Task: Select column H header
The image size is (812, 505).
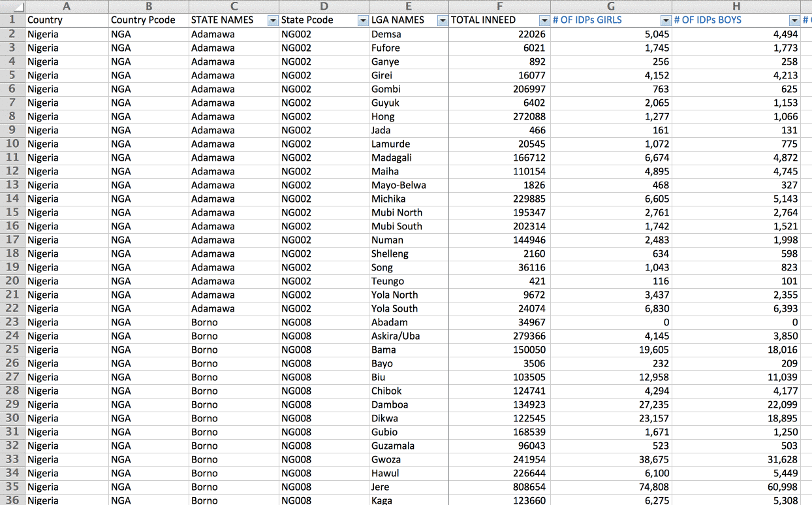Action: [736, 7]
